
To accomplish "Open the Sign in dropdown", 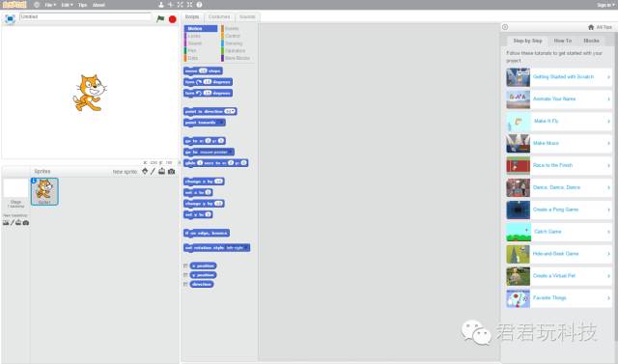I will click(x=605, y=5).
